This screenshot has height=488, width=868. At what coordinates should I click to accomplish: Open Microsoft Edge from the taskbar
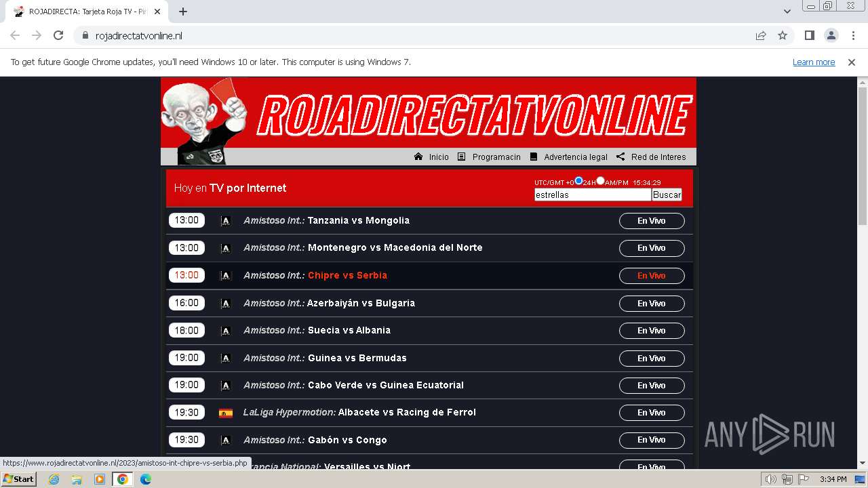click(146, 479)
